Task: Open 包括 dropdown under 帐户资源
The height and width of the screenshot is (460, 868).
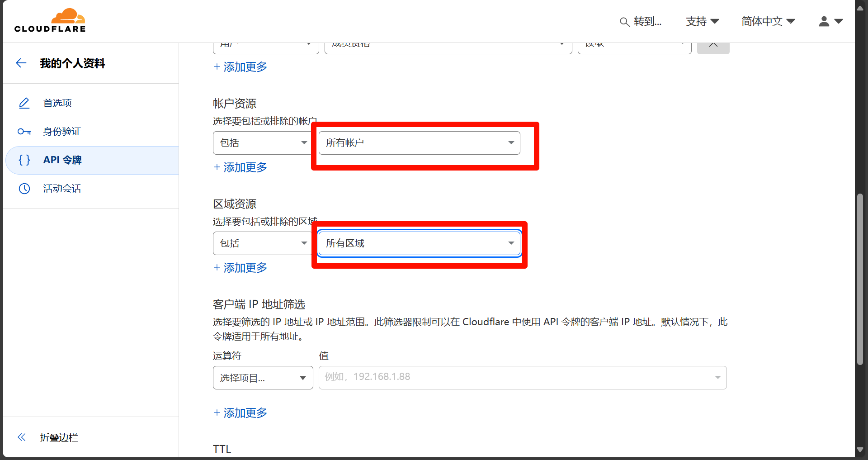Action: (x=263, y=143)
